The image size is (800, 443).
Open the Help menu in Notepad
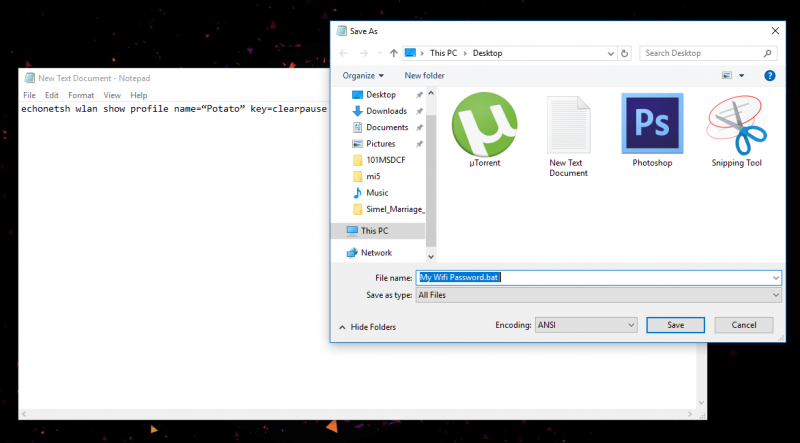point(138,95)
